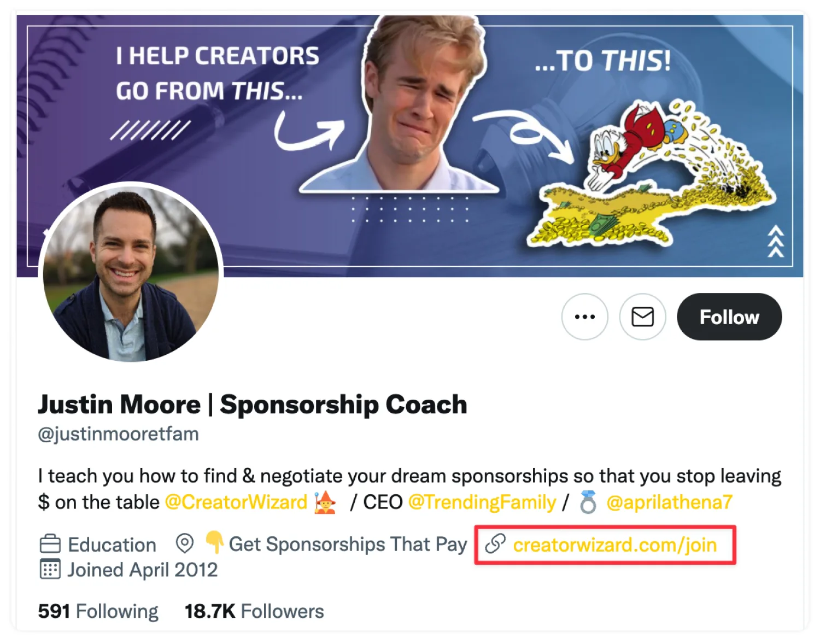Follow Justin Moore's account
This screenshot has width=820, height=644.
(729, 317)
